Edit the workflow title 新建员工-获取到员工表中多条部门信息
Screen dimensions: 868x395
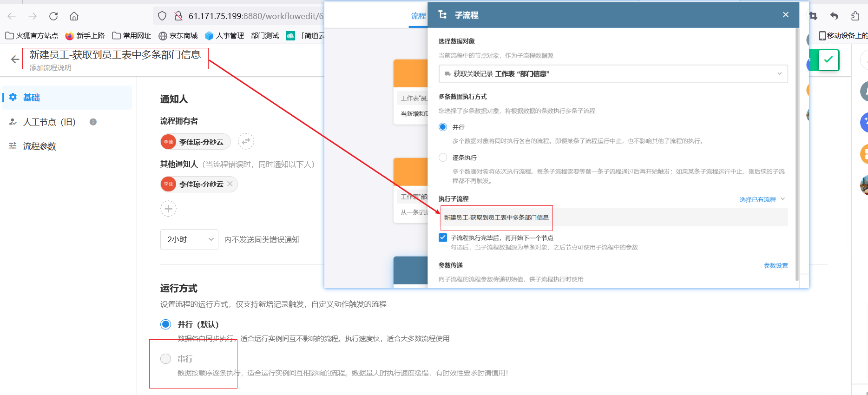click(x=115, y=55)
